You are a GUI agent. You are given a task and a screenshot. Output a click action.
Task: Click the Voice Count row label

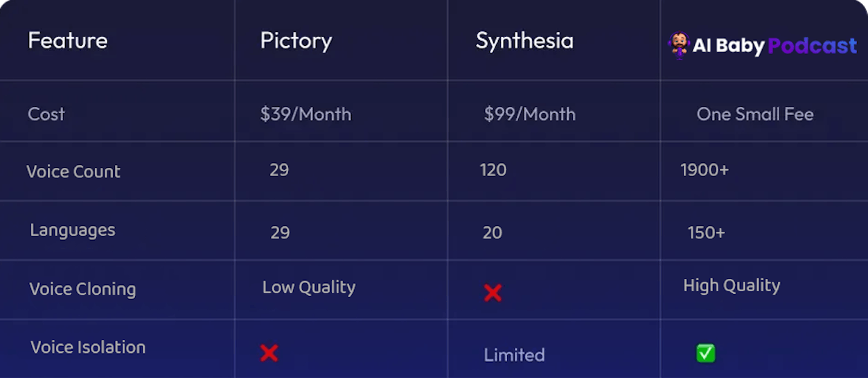click(73, 172)
